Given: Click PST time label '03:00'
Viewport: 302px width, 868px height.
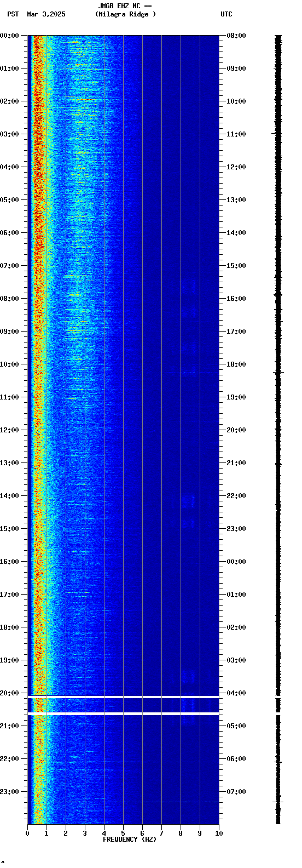Looking at the screenshot, I should 9,134.
